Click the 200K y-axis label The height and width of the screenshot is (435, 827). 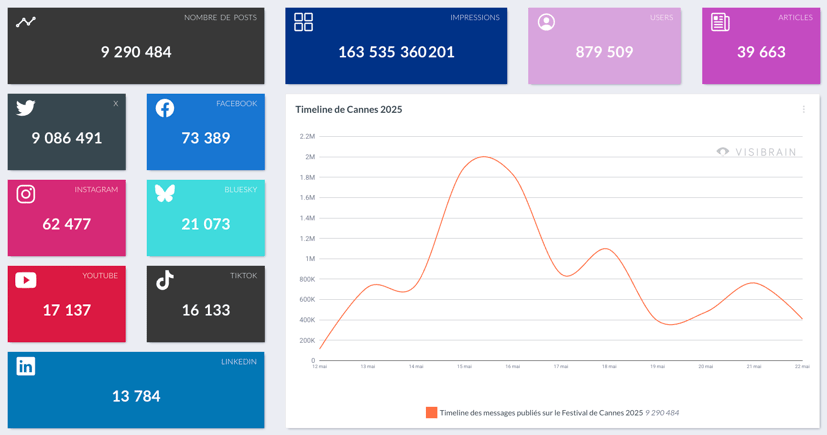click(307, 340)
